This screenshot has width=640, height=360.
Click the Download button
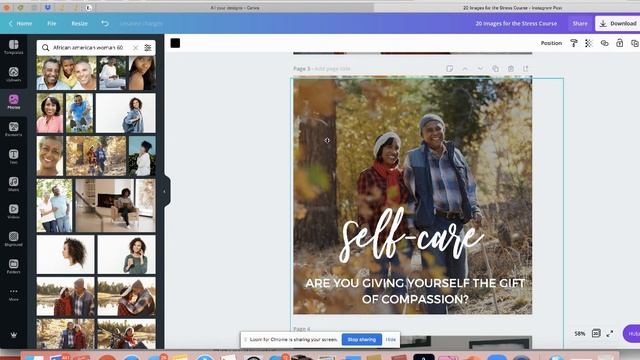click(618, 23)
